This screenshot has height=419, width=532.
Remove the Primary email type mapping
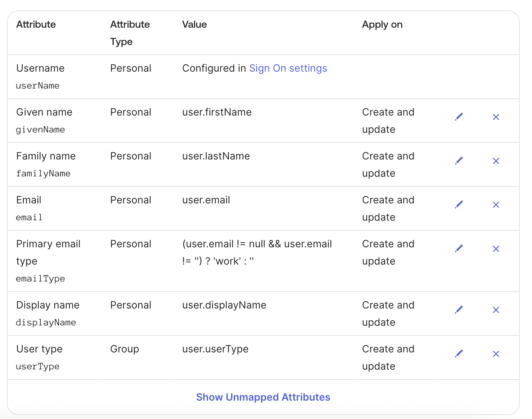[496, 248]
